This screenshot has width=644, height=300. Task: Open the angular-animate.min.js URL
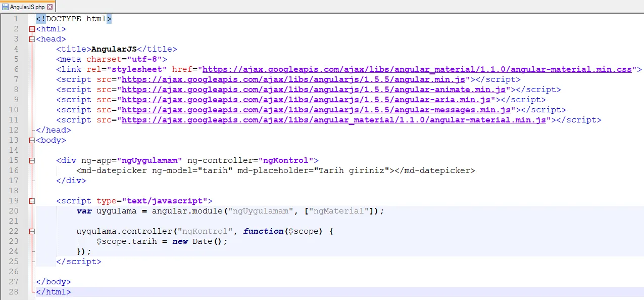(x=313, y=90)
